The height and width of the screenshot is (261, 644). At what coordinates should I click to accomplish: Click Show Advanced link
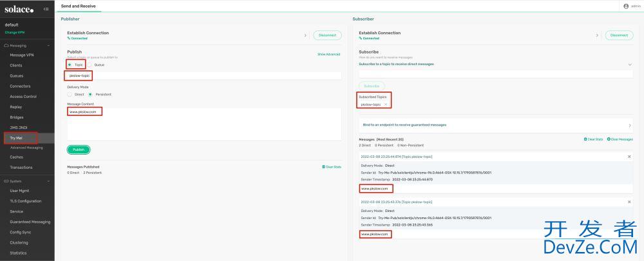pos(328,54)
